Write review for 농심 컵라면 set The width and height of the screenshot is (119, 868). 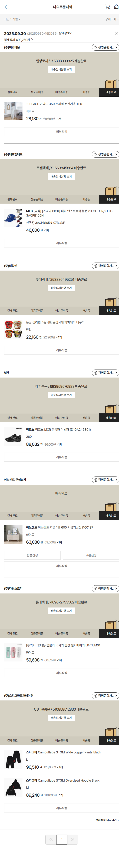(x=61, y=350)
